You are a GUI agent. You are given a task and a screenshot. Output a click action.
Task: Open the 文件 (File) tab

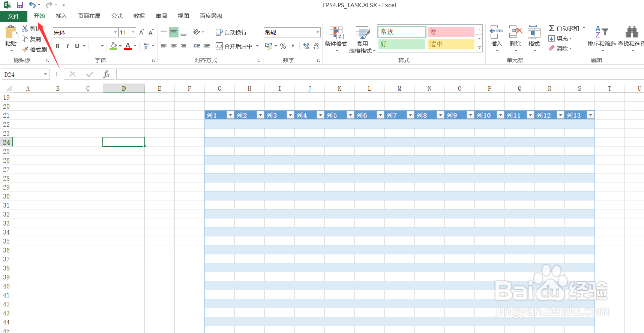tap(14, 16)
